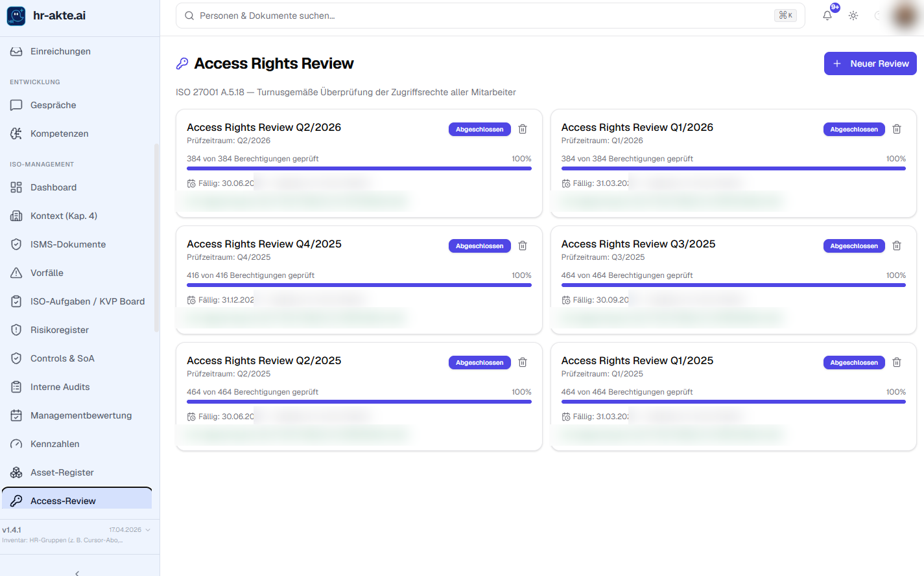This screenshot has width=924, height=576.
Task: Click Abgeschlossen badge on Q2/2026 review
Action: [x=480, y=130]
